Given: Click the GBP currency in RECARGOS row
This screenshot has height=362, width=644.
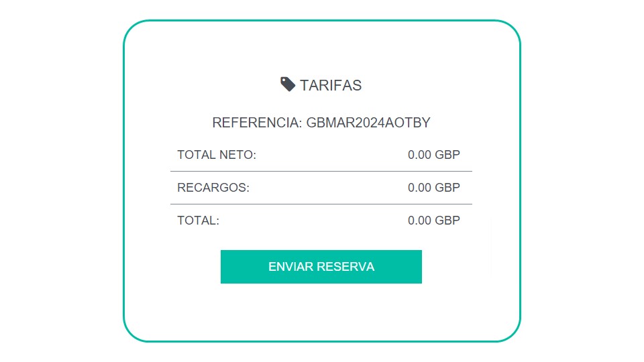Looking at the screenshot, I should click(x=447, y=188).
